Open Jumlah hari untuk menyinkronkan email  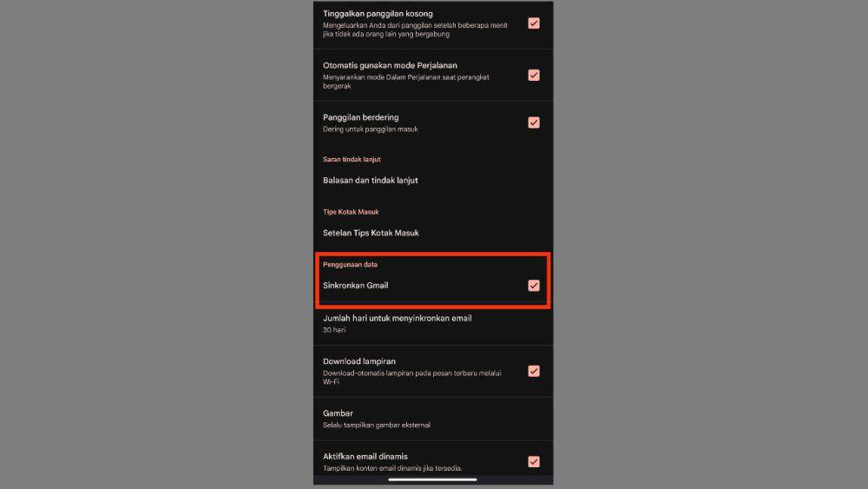[x=433, y=323]
